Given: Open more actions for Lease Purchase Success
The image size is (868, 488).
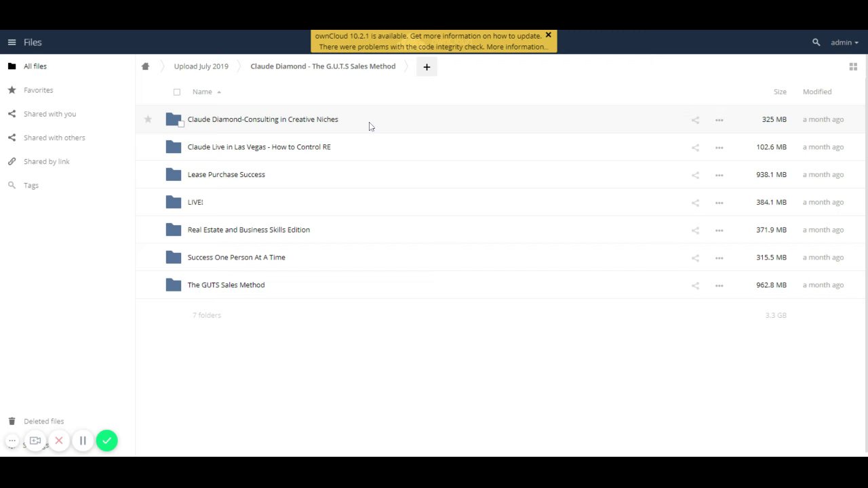Looking at the screenshot, I should point(719,175).
